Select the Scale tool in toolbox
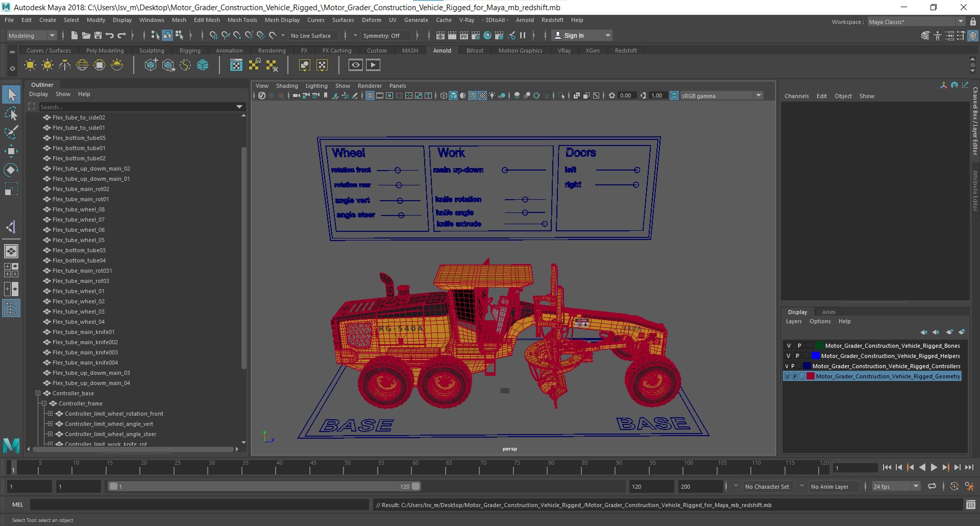This screenshot has height=526, width=980. tap(11, 189)
